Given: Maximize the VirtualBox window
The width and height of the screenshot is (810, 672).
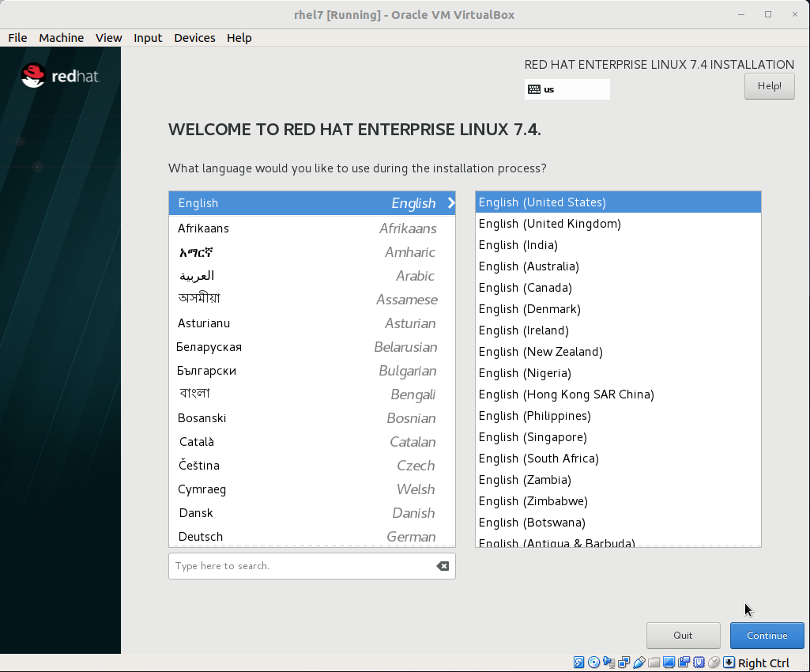Looking at the screenshot, I should point(768,14).
